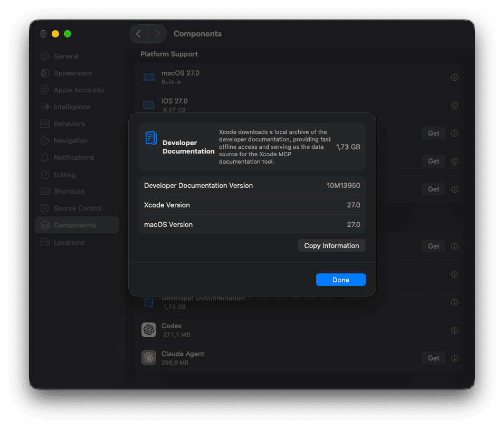Image resolution: width=504 pixels, height=428 pixels.
Task: Click the bell icon for Notifications
Action: 45,157
